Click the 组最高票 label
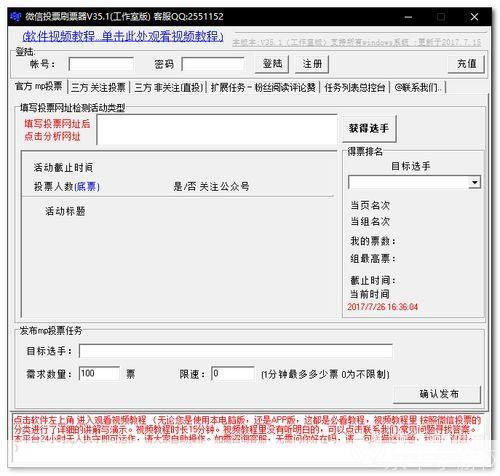500x476 pixels. click(373, 258)
